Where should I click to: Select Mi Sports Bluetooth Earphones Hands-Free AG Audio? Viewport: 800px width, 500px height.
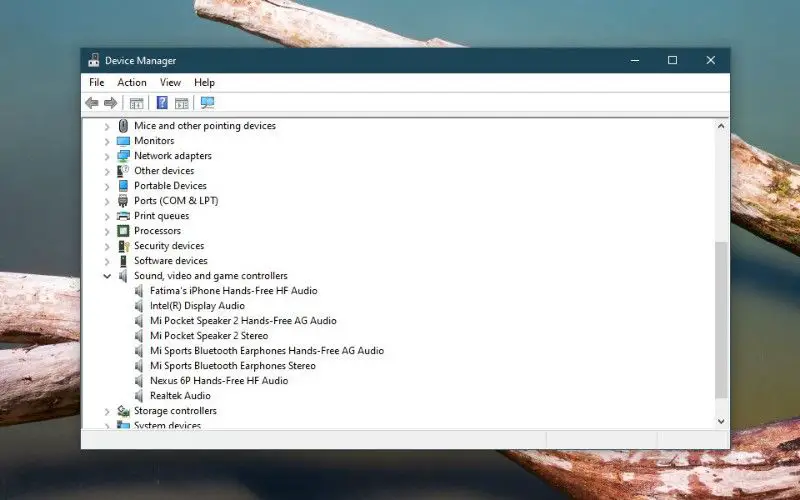point(267,351)
